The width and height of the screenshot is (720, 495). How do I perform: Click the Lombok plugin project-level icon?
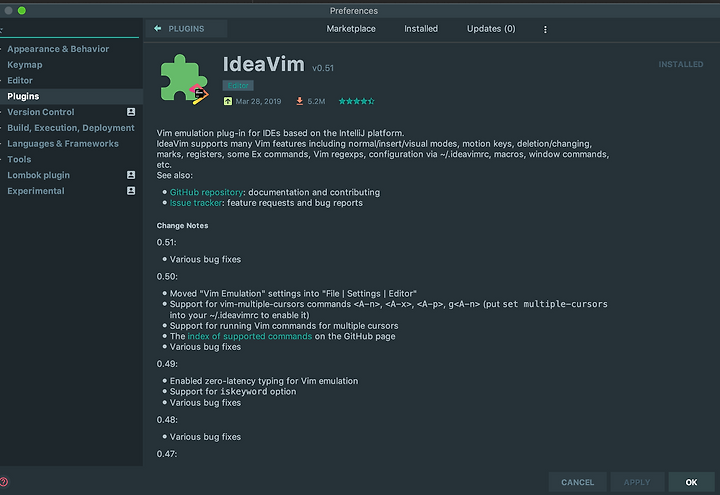[x=131, y=175]
